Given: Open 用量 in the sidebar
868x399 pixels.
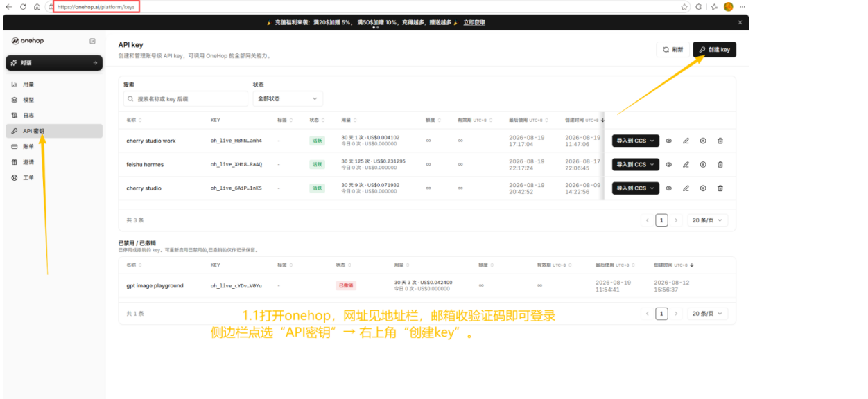Looking at the screenshot, I should coord(54,84).
